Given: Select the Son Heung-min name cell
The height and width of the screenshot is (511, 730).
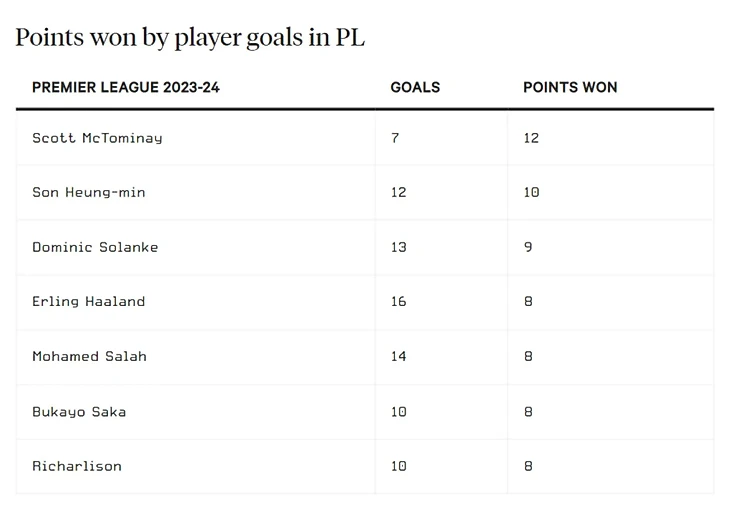Looking at the screenshot, I should pos(89,192).
